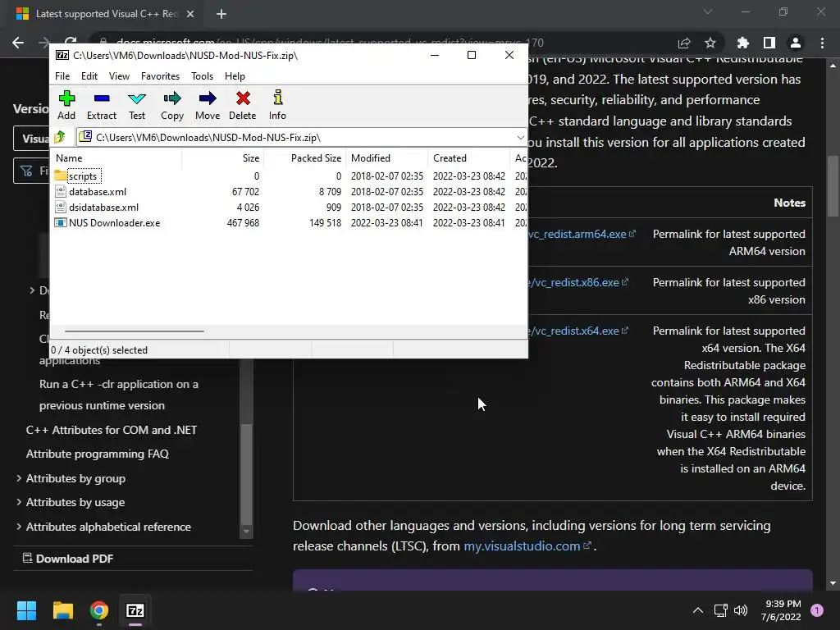Sort by Packed Size column header

coord(305,158)
